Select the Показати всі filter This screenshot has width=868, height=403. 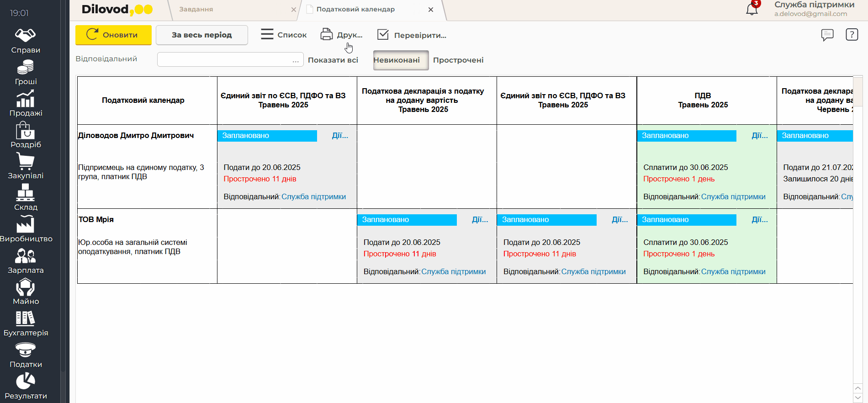(x=333, y=60)
